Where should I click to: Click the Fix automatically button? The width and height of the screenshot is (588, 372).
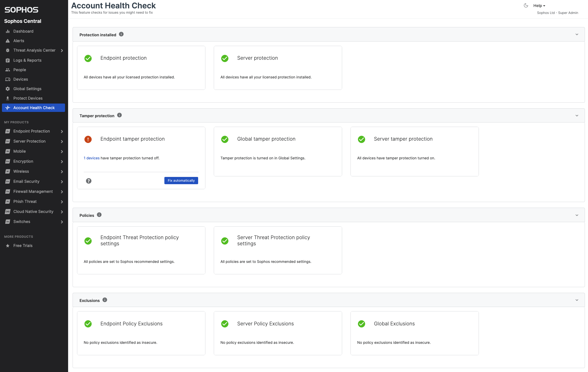(181, 181)
